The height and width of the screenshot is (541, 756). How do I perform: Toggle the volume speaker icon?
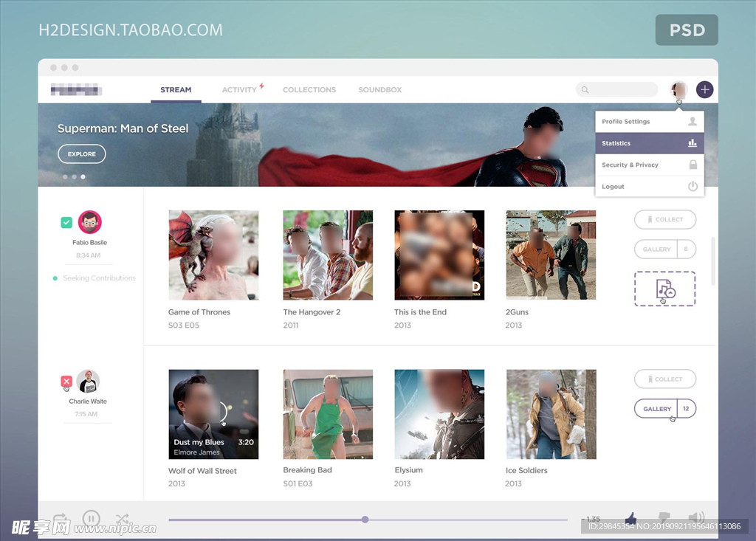[696, 518]
